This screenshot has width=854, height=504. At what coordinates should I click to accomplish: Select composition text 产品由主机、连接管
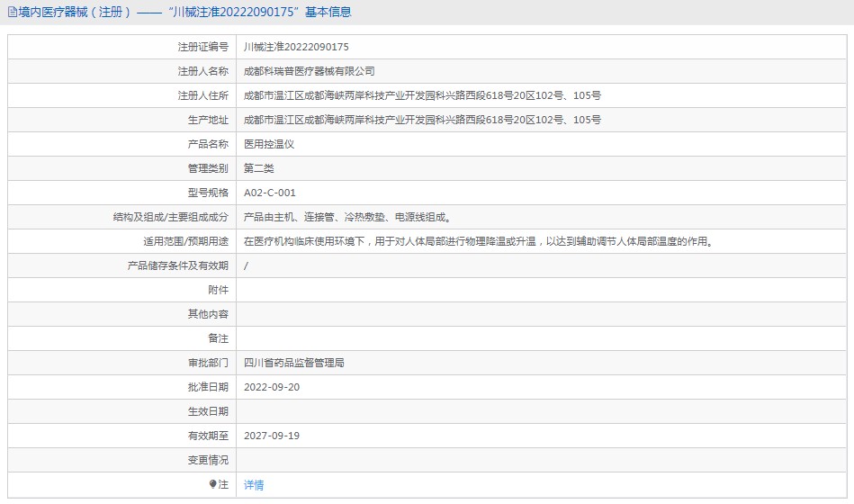(x=289, y=217)
